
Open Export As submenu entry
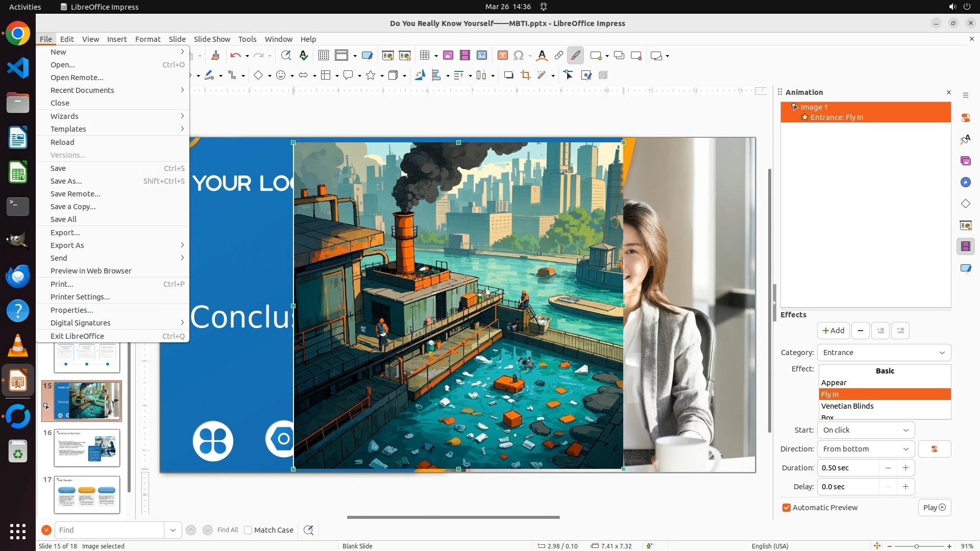click(67, 245)
